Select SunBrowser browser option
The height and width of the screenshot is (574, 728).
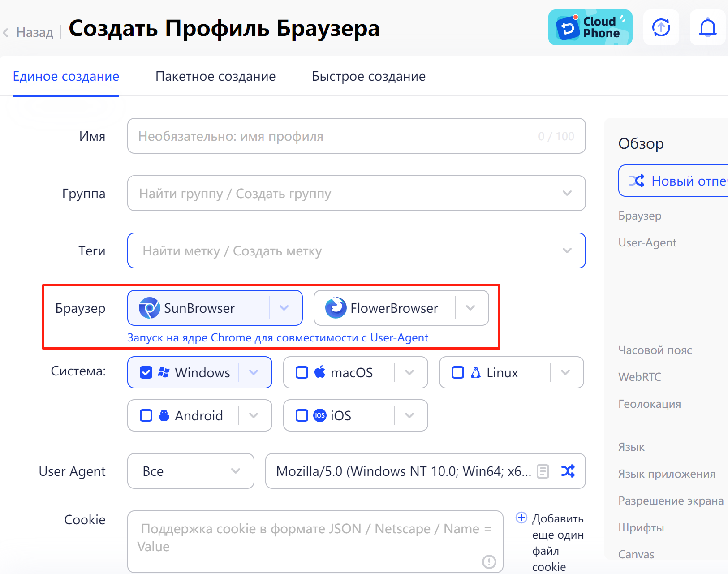(x=215, y=308)
